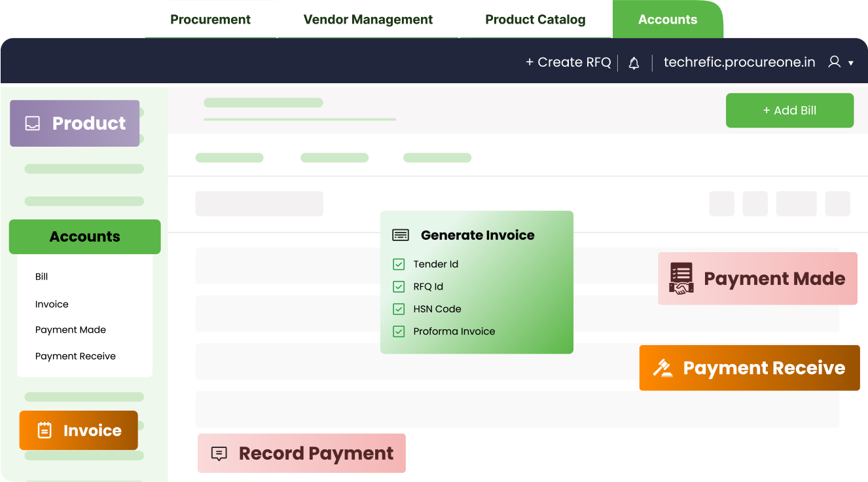Switch to the Procurement tab
868x482 pixels.
coord(210,20)
